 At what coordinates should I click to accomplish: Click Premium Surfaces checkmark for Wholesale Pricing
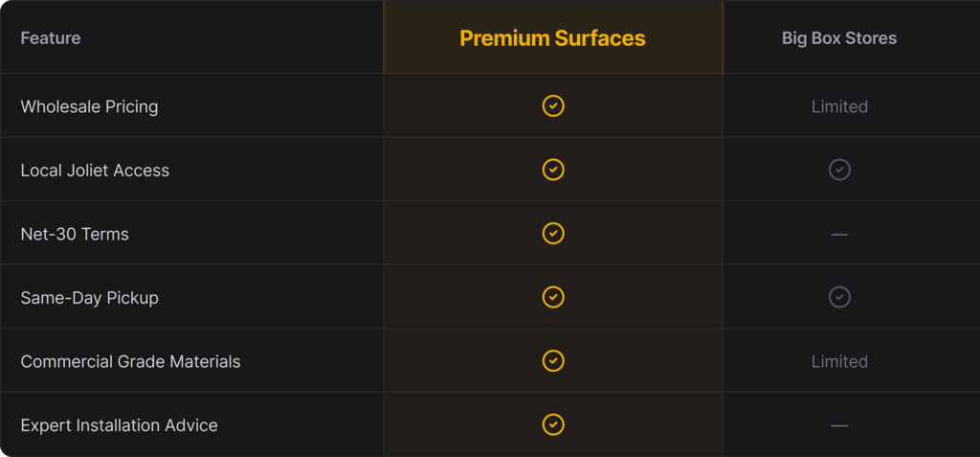point(553,106)
